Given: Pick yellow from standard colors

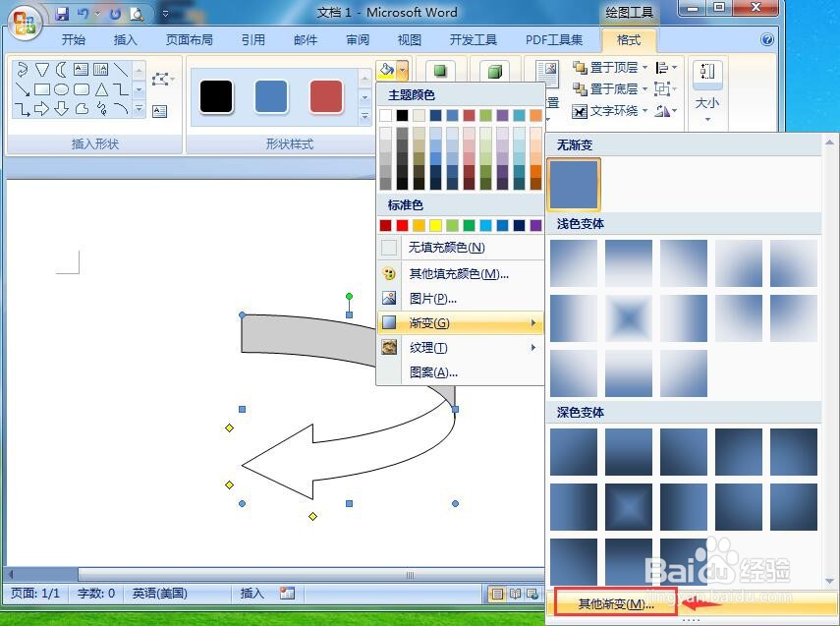Looking at the screenshot, I should click(x=435, y=225).
